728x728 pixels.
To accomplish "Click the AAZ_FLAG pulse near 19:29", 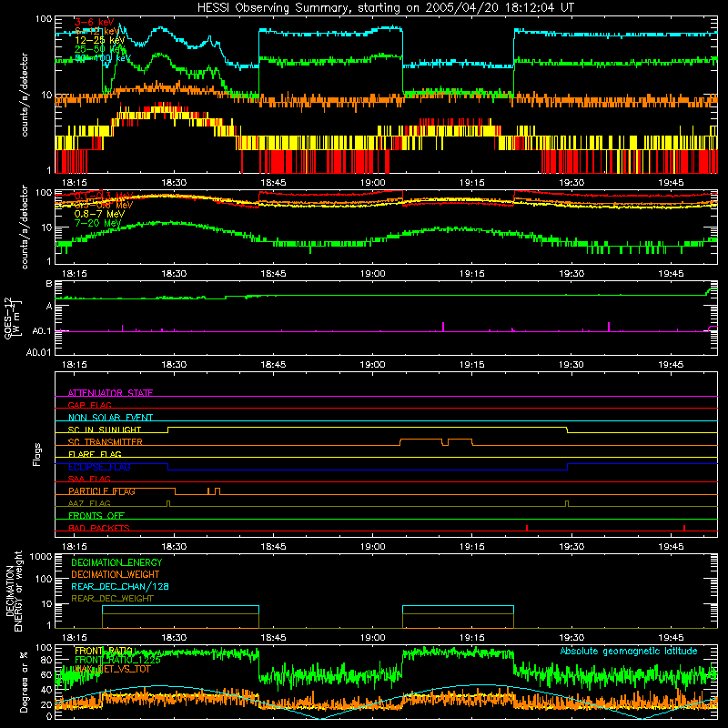I will tap(567, 504).
